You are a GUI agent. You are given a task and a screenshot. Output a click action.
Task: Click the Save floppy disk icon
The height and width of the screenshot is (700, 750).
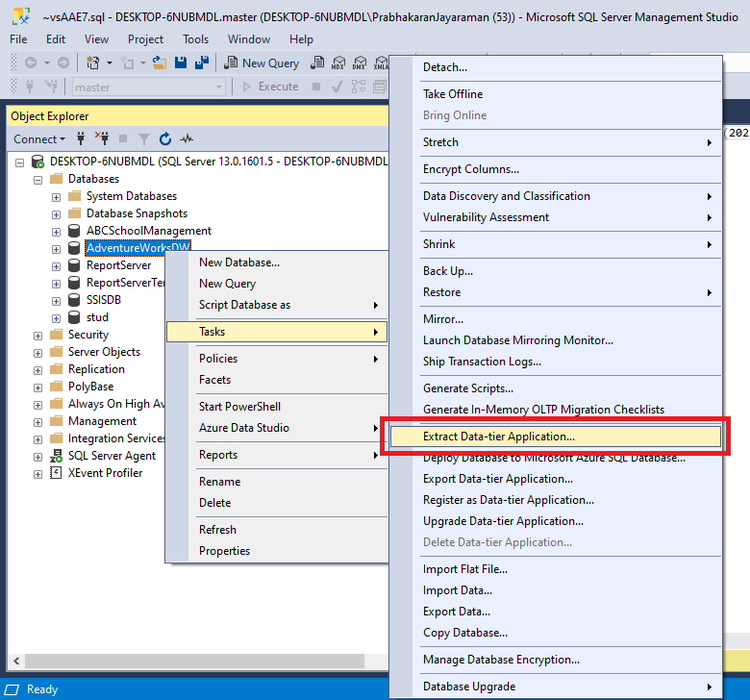pos(181,62)
